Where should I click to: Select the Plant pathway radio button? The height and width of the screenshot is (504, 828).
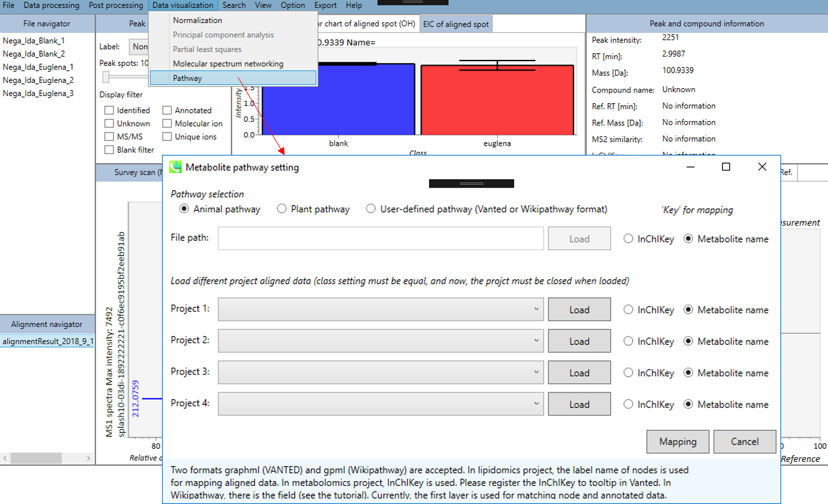point(282,209)
